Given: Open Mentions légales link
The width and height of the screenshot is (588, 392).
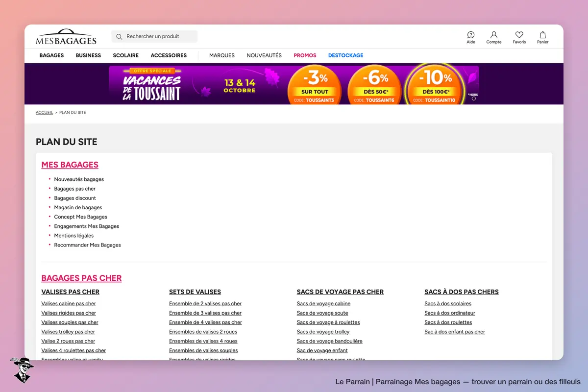Looking at the screenshot, I should tap(74, 236).
